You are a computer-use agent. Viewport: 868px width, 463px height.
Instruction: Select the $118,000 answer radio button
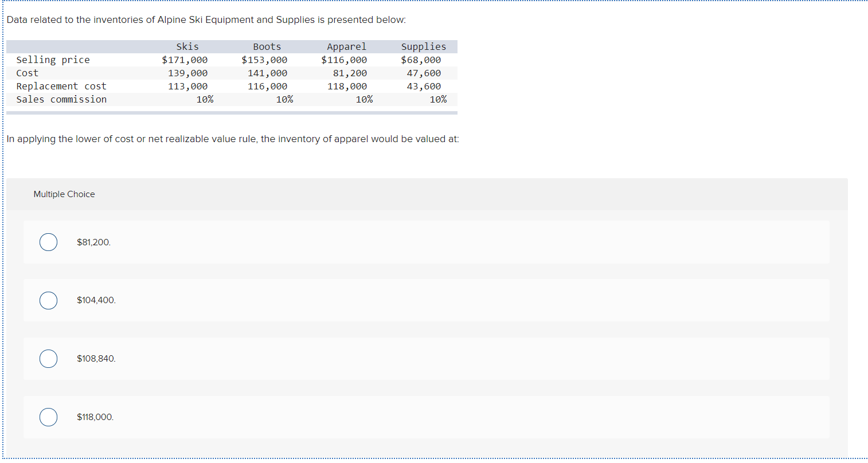pos(48,417)
